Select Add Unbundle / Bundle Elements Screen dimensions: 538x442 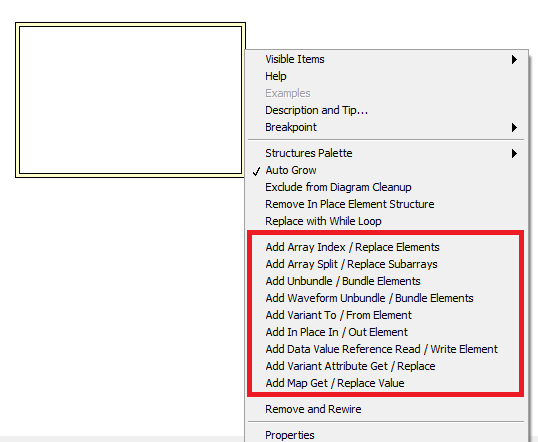(x=386, y=281)
